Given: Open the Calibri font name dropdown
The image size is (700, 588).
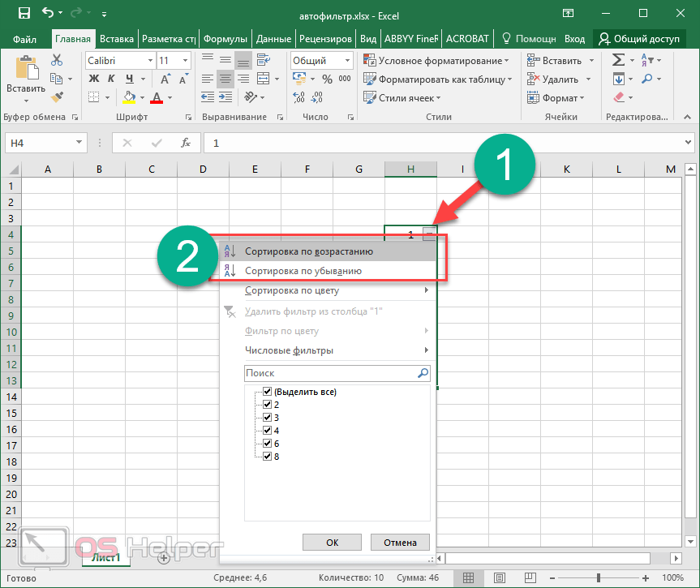Looking at the screenshot, I should tap(150, 61).
